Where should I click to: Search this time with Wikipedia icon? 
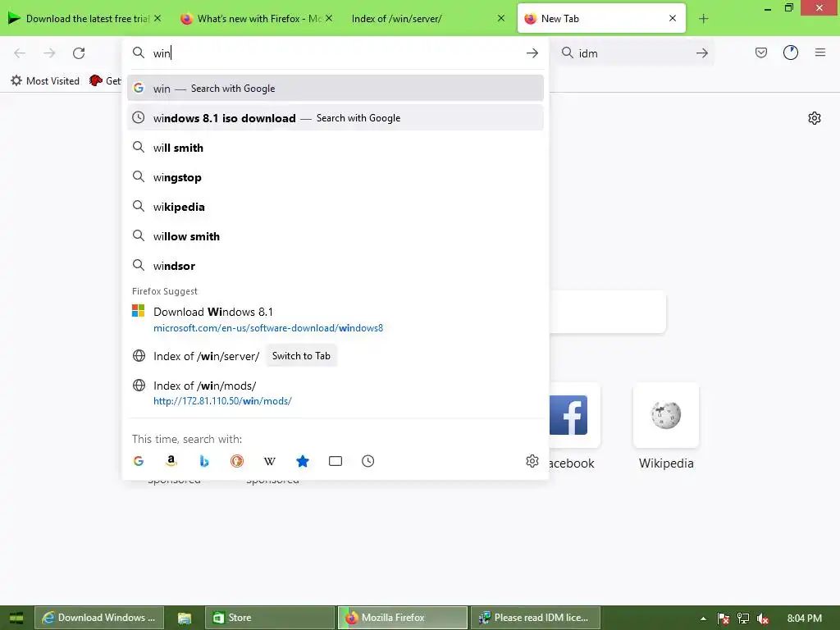[269, 461]
